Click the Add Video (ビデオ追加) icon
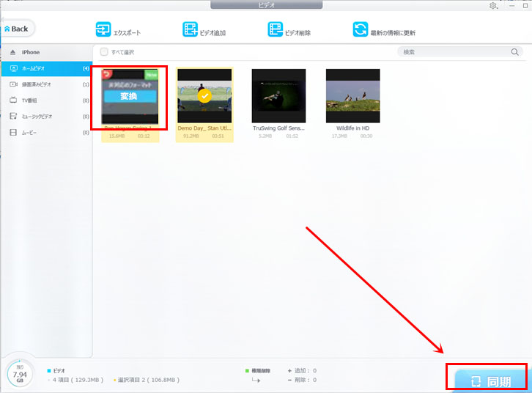 (190, 29)
